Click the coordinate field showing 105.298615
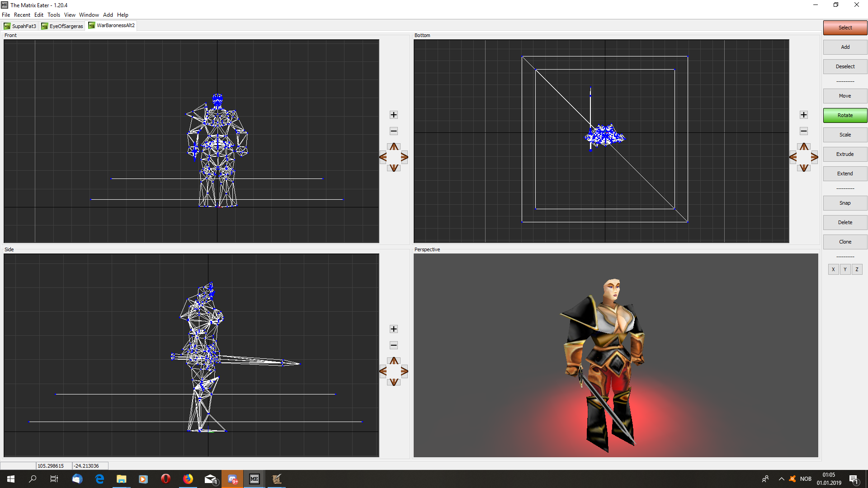 coord(54,466)
